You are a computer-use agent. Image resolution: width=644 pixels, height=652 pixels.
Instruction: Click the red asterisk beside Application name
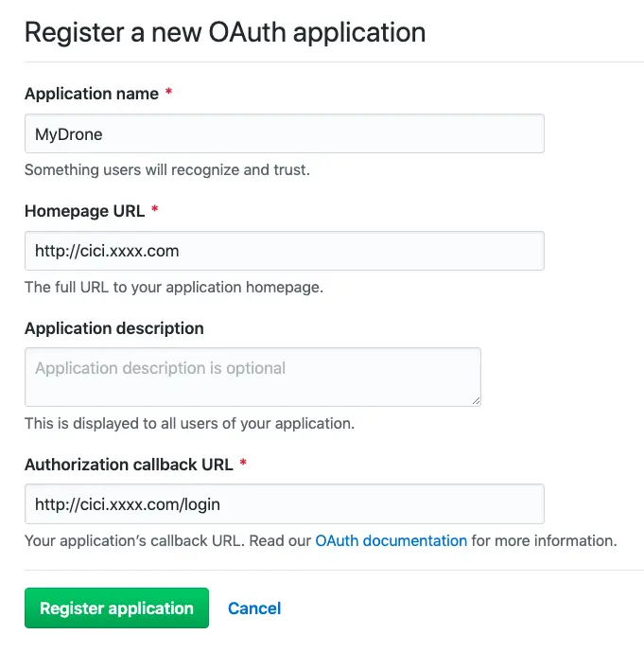click(x=168, y=93)
